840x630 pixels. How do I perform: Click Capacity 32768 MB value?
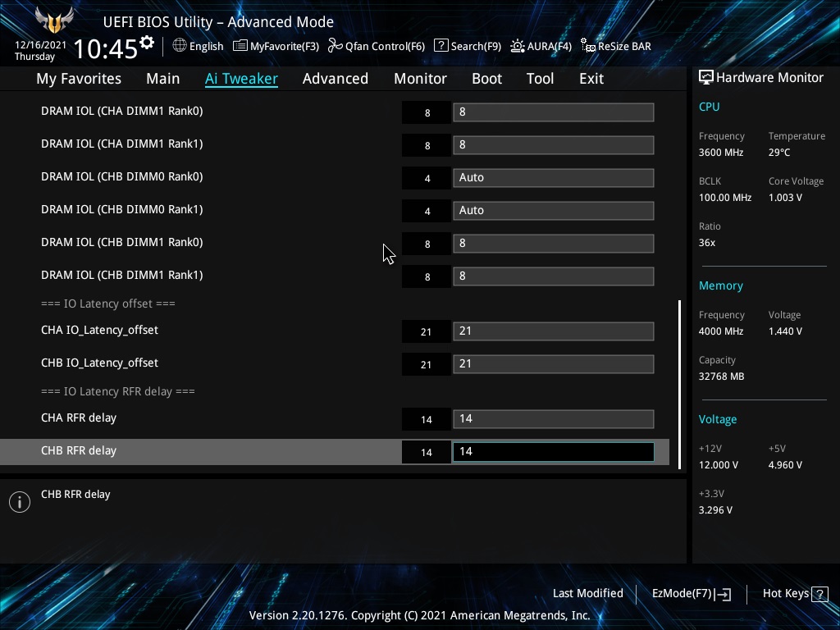tap(721, 376)
